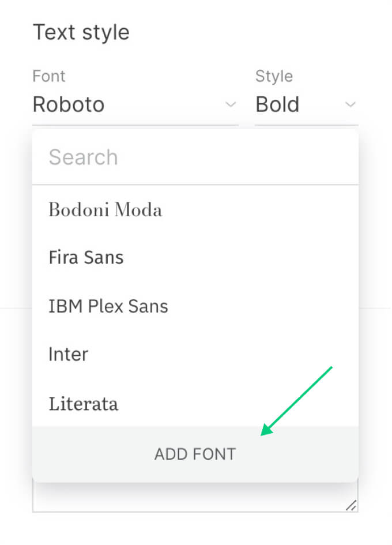Image resolution: width=392 pixels, height=545 pixels.
Task: Click the chevron arrow beside Roboto
Action: coord(231,105)
